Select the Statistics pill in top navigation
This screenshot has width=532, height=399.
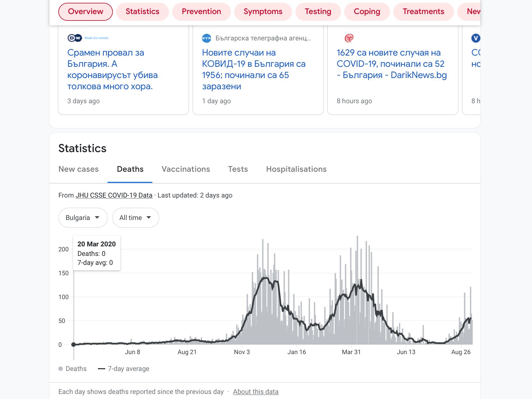coord(142,12)
